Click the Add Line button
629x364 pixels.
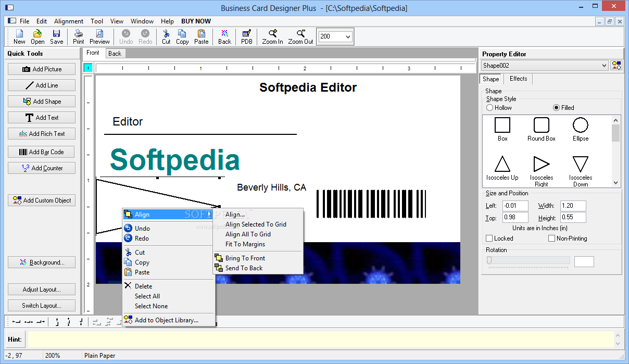(42, 85)
